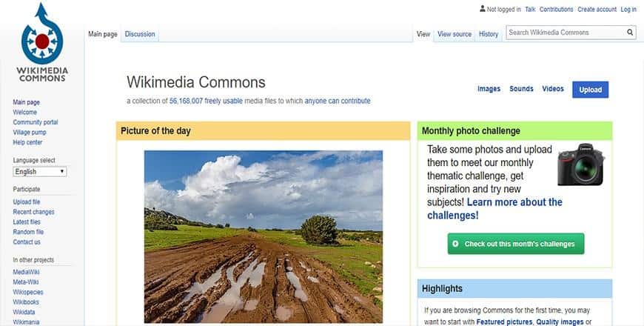Click the search magnifier icon
The width and height of the screenshot is (644, 326).
[630, 33]
